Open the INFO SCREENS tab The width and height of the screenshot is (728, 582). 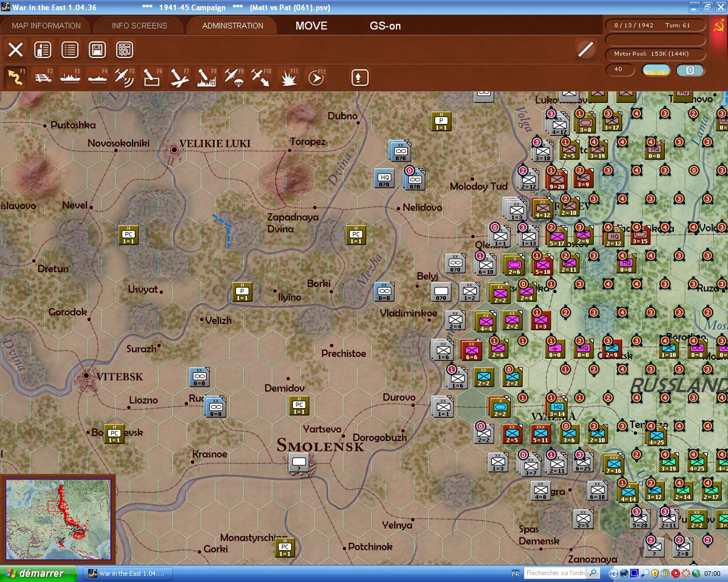coord(139,26)
